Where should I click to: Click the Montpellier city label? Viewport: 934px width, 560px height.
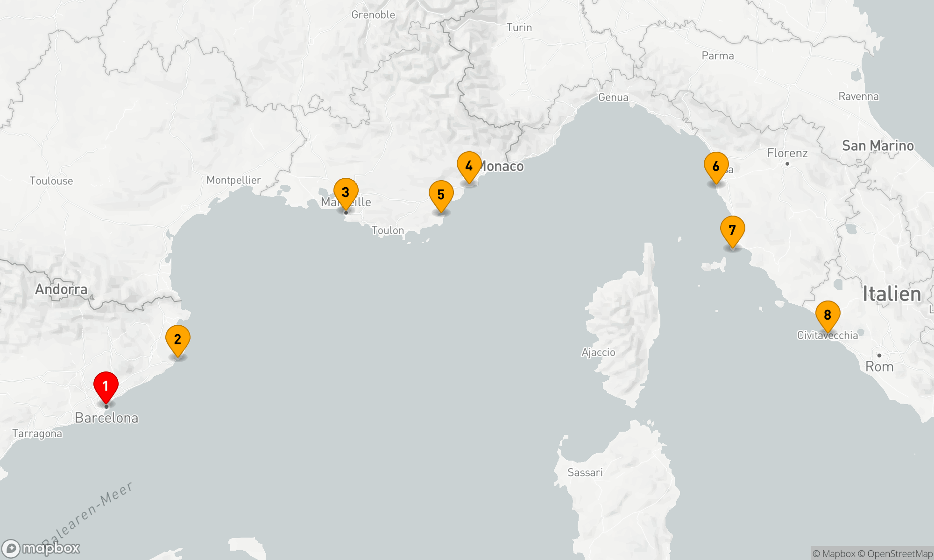point(233,180)
